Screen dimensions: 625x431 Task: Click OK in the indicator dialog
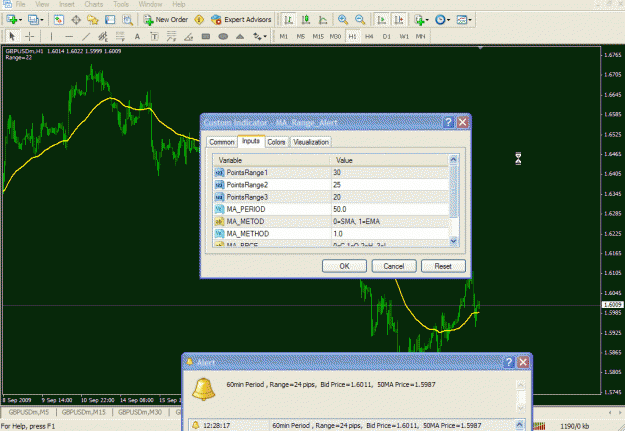344,266
